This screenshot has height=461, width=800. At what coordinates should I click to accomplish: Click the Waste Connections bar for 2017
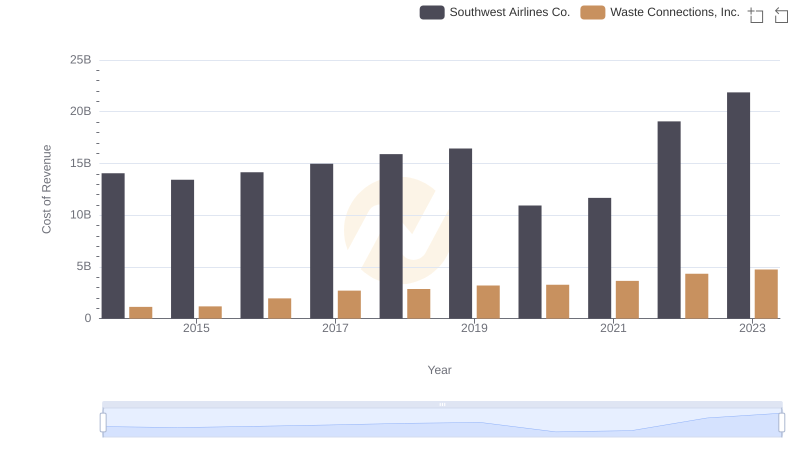349,304
